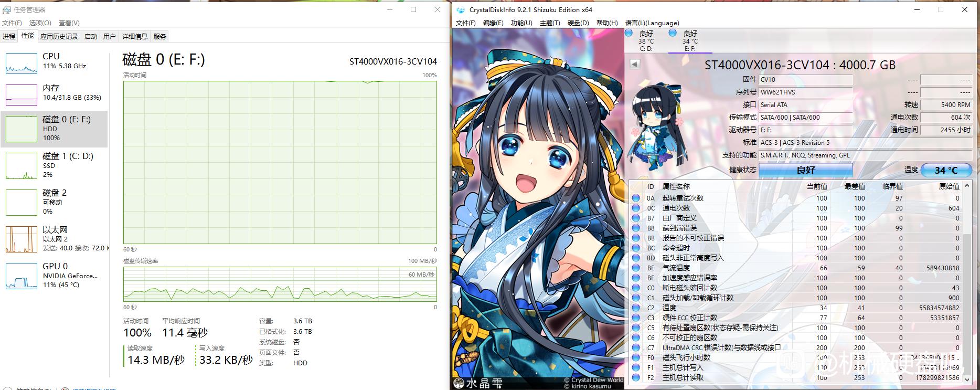Click status icon for F1 主机总计写入
Screen dimensions: 980x390
[x=636, y=367]
